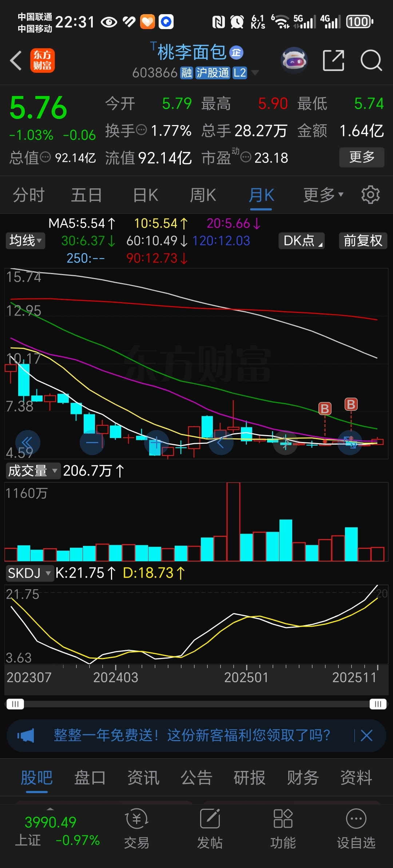This screenshot has height=868, width=393.
Task: Tap the 5.76 current price
Action: pos(38,108)
